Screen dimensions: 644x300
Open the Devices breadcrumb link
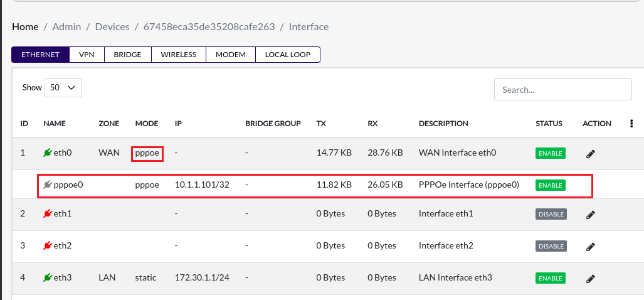(x=112, y=27)
